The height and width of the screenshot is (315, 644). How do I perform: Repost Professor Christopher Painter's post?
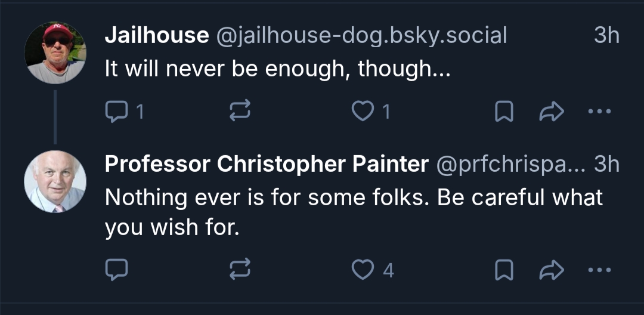240,270
